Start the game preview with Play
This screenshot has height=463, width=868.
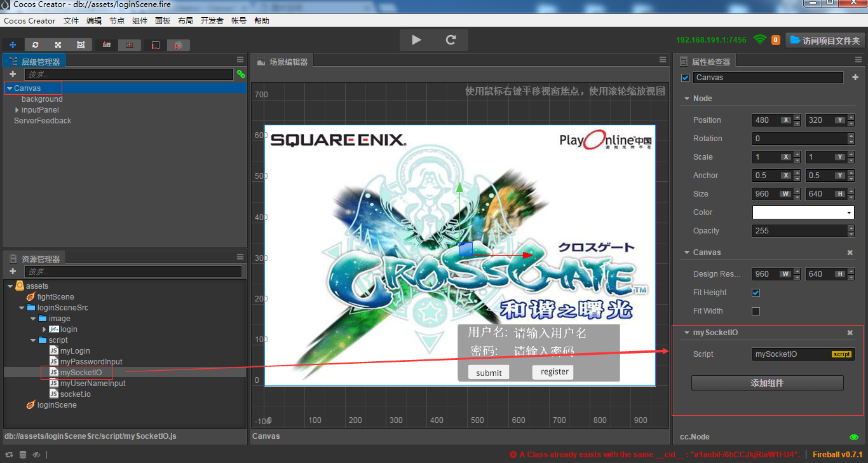click(x=416, y=40)
